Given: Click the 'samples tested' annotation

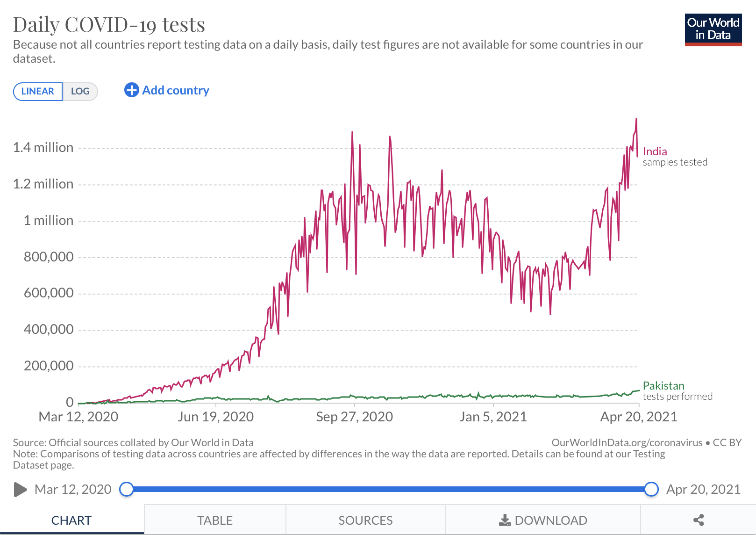Looking at the screenshot, I should click(x=675, y=162).
